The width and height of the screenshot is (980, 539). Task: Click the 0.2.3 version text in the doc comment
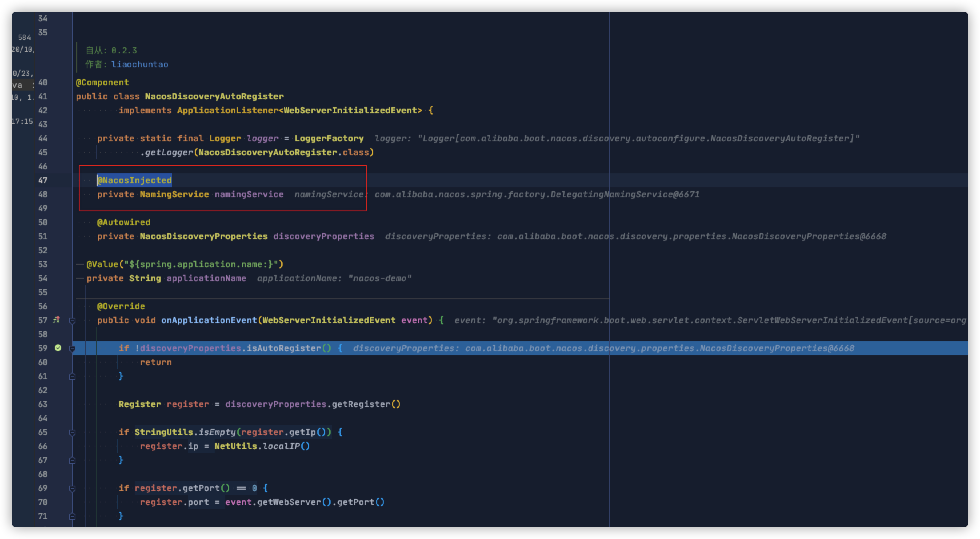point(124,50)
